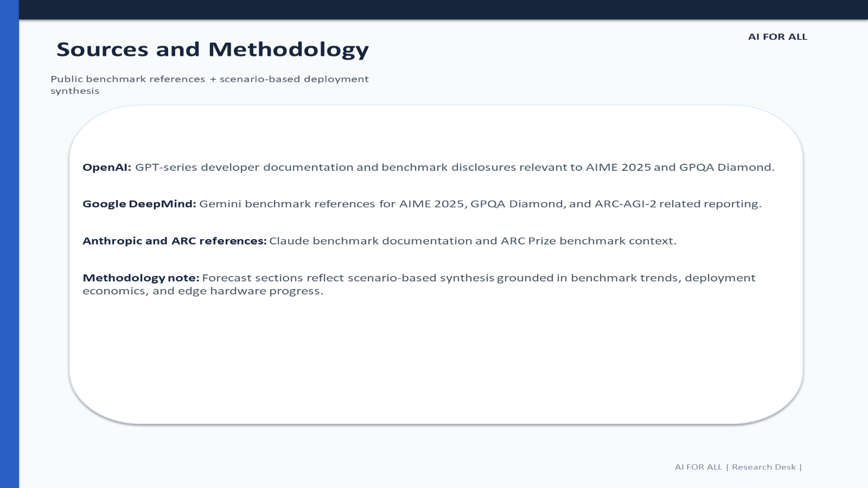Click the Research Desk footer text
Screen dimensions: 868x488
pyautogui.click(x=764, y=467)
